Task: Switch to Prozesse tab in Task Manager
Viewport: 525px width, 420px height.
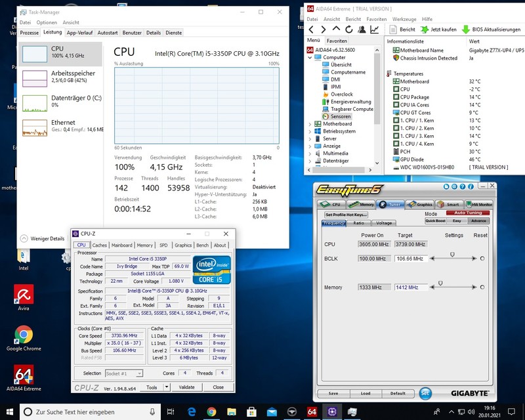Action: (30, 33)
